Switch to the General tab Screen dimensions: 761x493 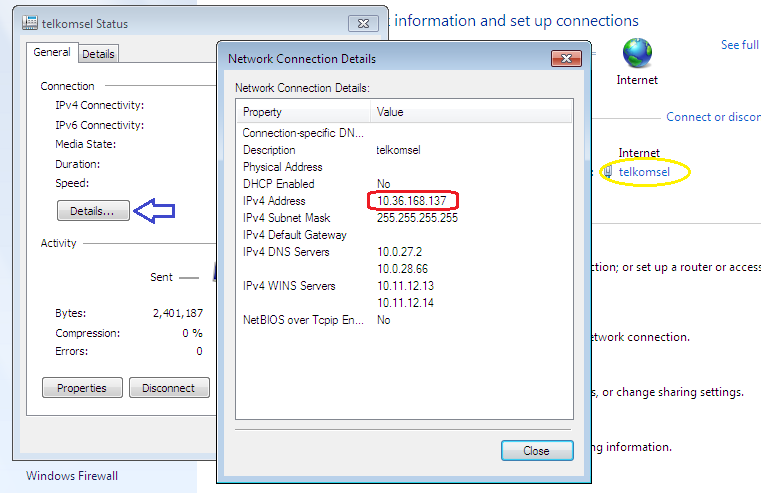51,52
